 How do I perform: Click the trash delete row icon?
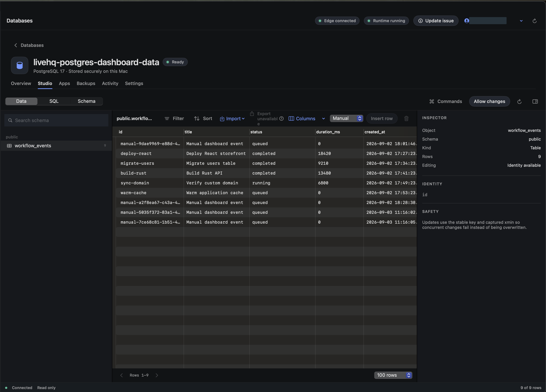(406, 118)
